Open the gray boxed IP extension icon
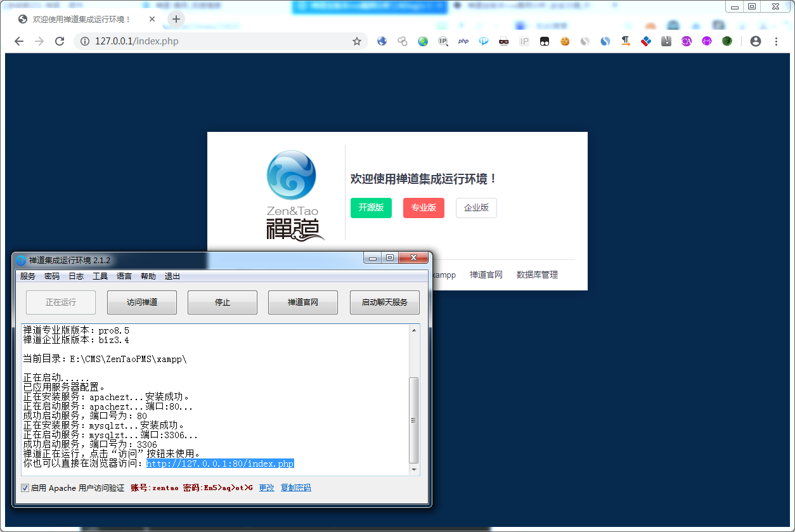The width and height of the screenshot is (795, 532). (x=524, y=41)
